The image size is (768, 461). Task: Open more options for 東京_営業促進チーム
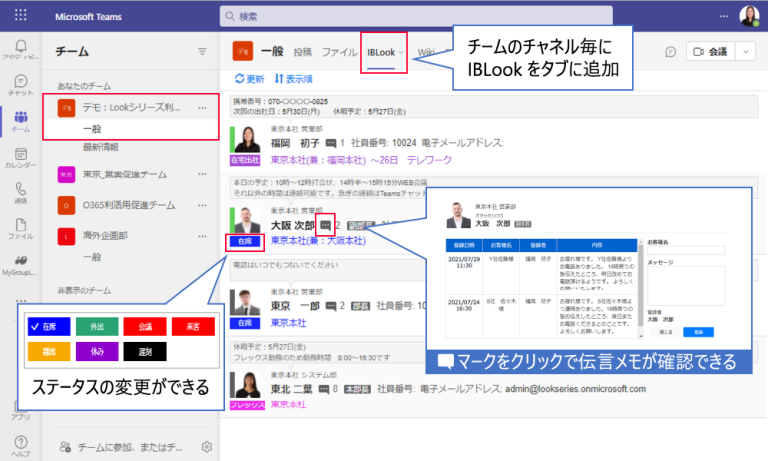click(202, 174)
